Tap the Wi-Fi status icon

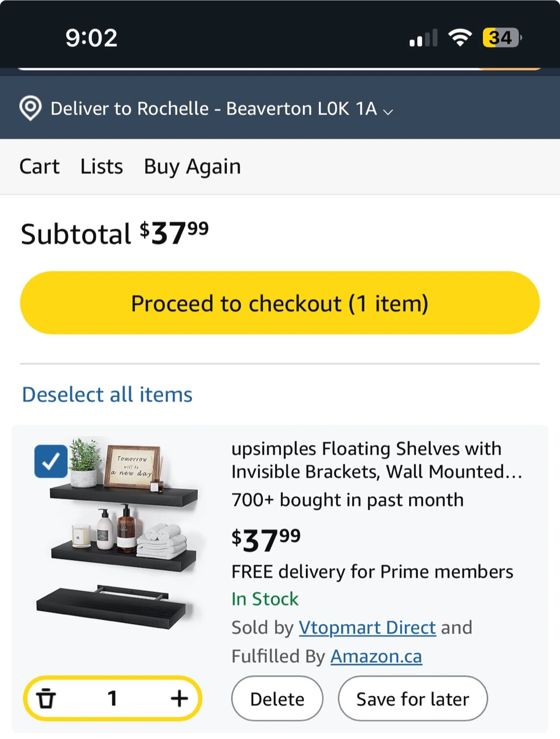(x=460, y=37)
